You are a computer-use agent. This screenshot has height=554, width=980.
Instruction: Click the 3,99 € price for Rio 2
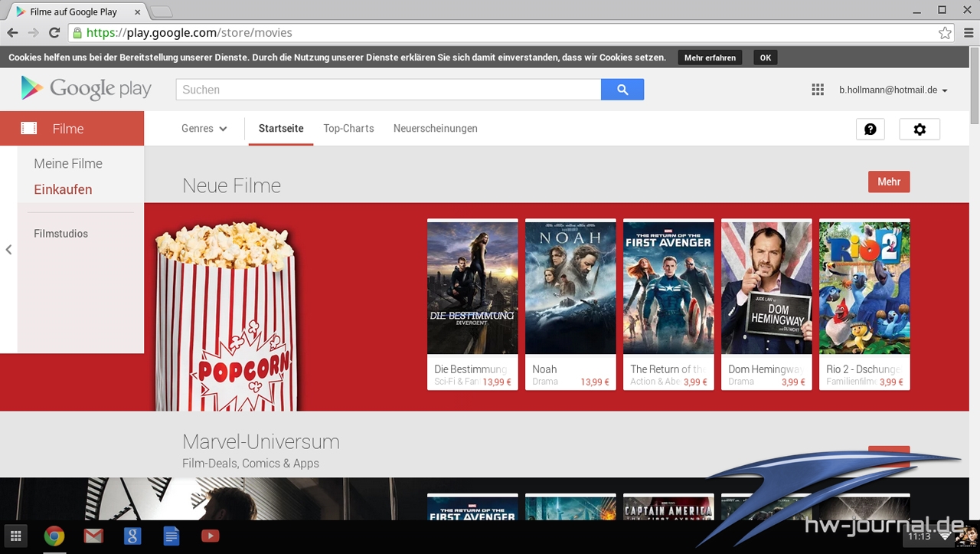tap(891, 382)
